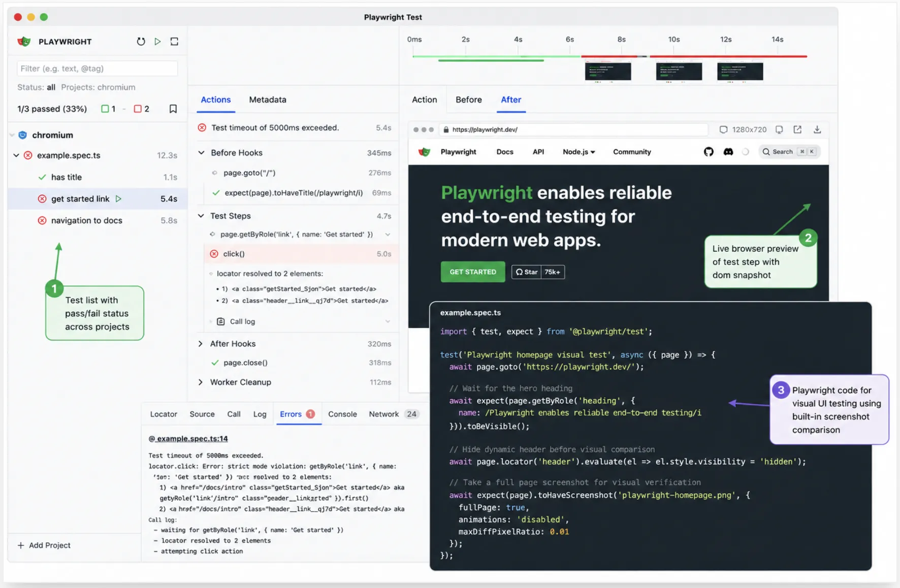This screenshot has width=900, height=588.
Task: Open the Source tab
Action: point(202,414)
